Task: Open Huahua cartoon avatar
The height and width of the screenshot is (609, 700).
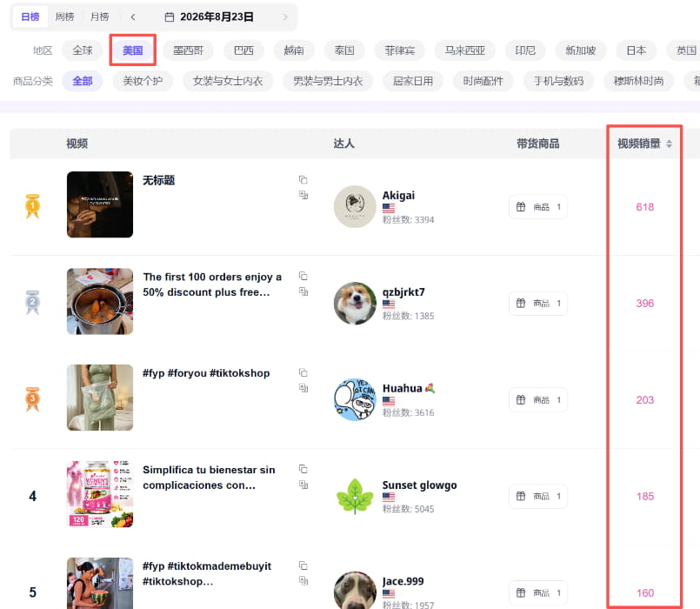Action: (355, 399)
